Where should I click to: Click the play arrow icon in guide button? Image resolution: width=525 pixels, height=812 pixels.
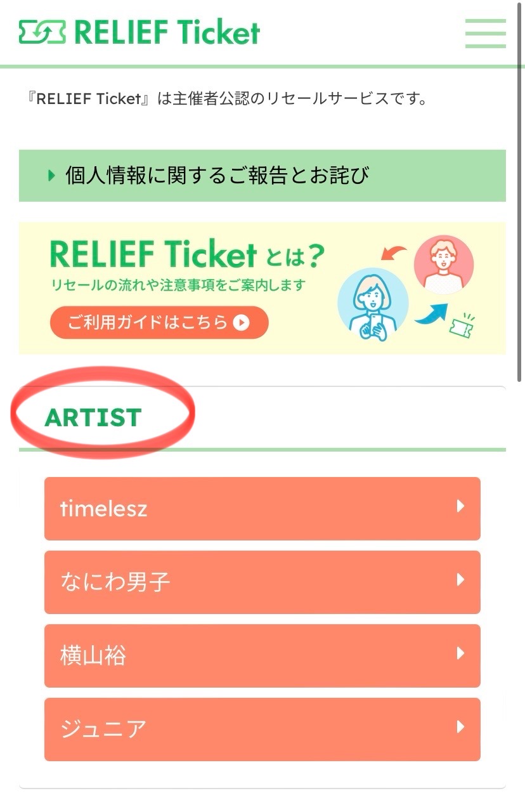click(241, 323)
